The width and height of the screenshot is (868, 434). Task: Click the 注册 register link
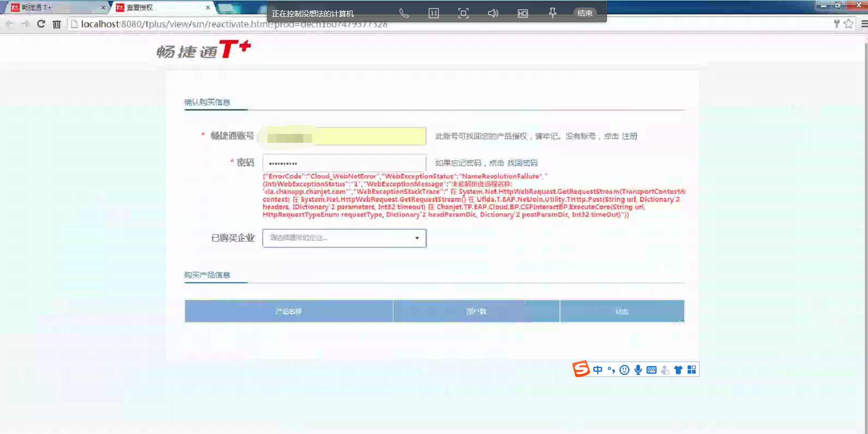(630, 136)
